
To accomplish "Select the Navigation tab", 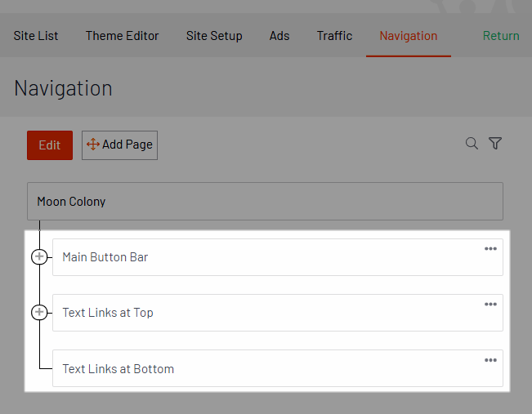I will click(x=409, y=36).
